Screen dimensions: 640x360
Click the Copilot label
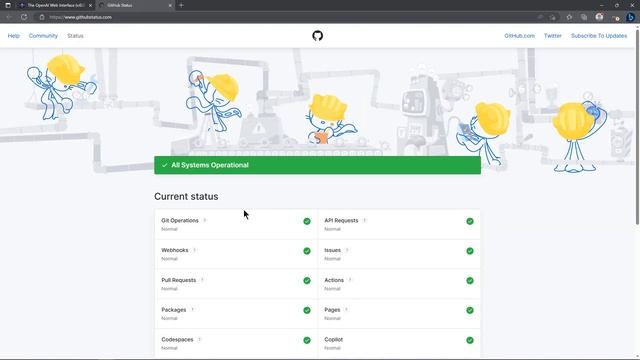pos(333,339)
